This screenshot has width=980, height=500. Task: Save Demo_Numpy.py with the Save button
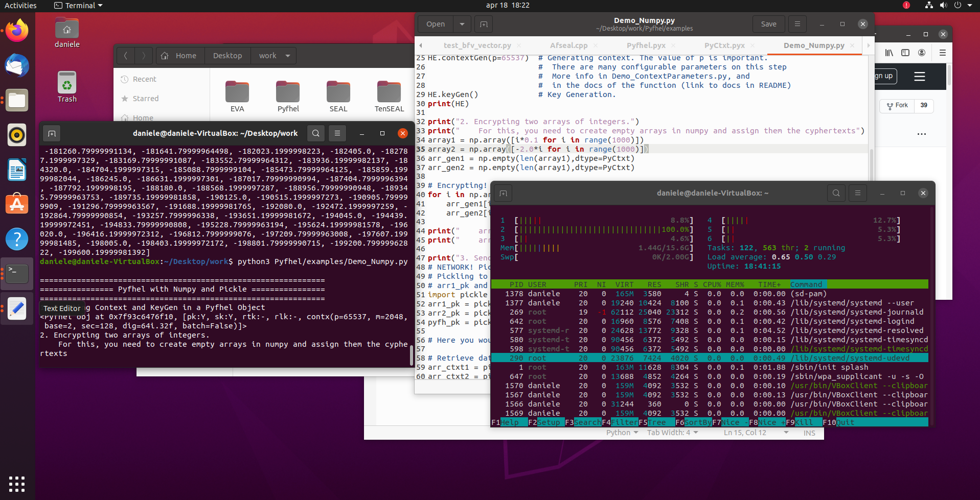pyautogui.click(x=768, y=24)
